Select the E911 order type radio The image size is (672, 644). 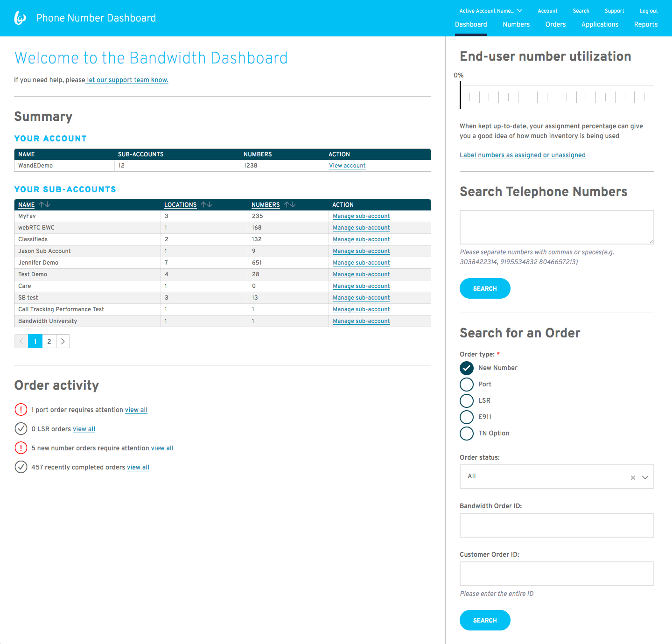tap(467, 417)
